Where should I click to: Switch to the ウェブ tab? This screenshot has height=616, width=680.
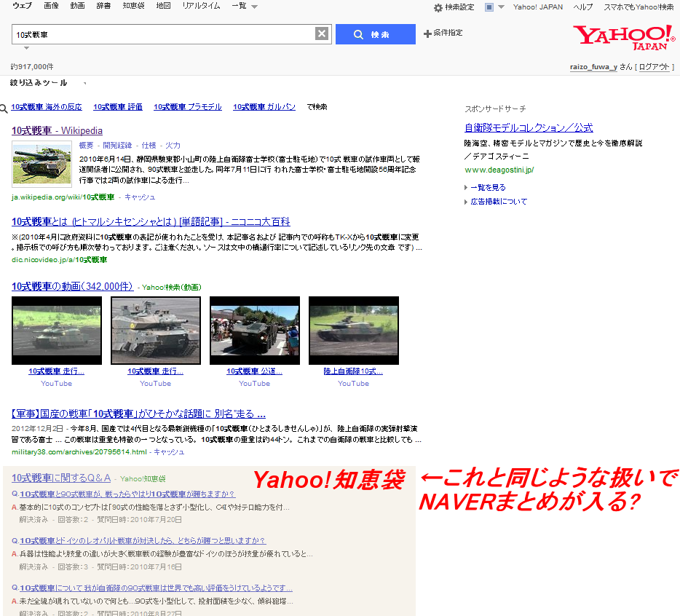(x=22, y=6)
